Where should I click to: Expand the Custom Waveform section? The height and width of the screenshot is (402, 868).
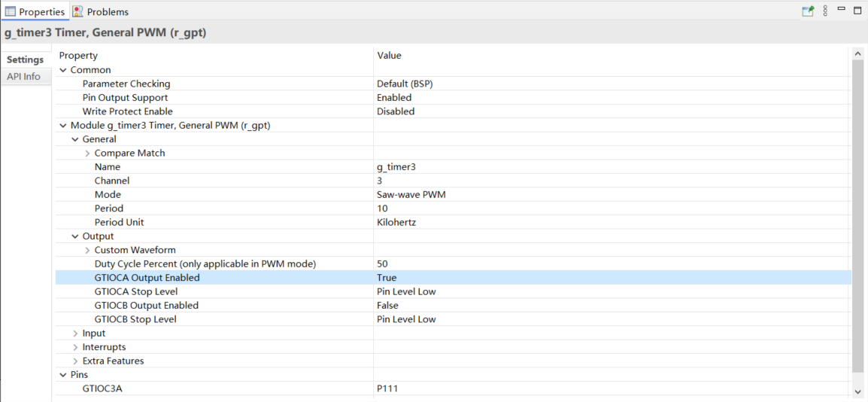click(87, 250)
